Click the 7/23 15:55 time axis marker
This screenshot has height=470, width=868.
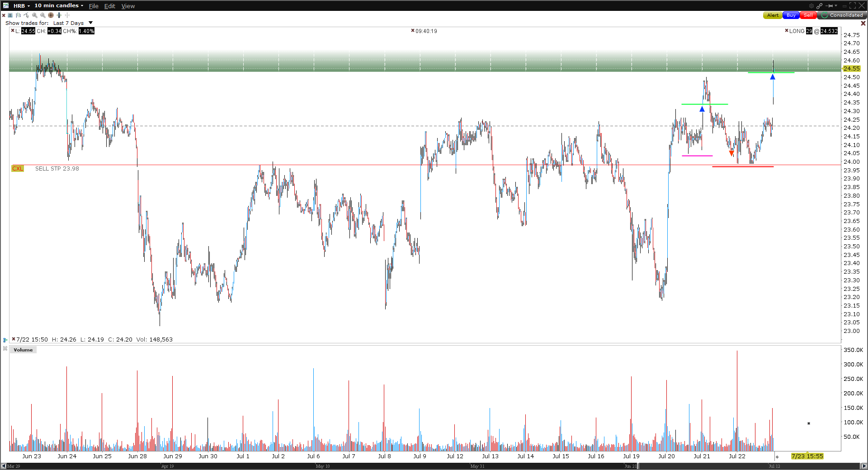click(x=807, y=456)
